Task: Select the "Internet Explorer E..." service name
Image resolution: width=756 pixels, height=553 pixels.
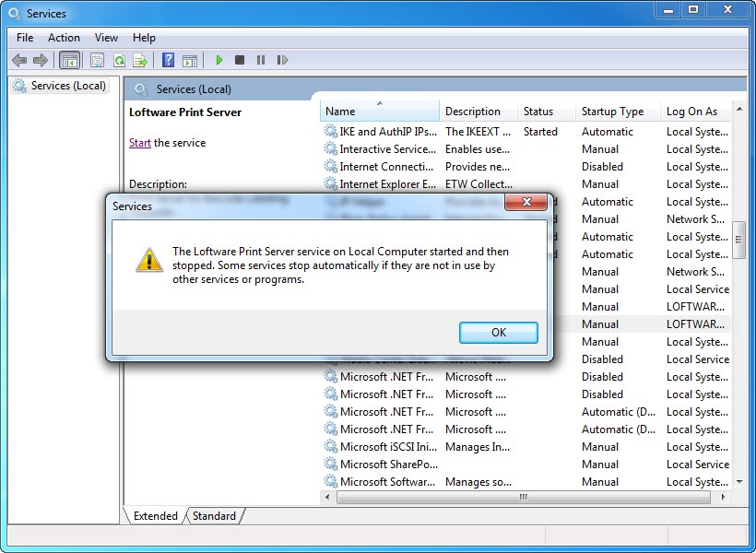Action: 387,184
